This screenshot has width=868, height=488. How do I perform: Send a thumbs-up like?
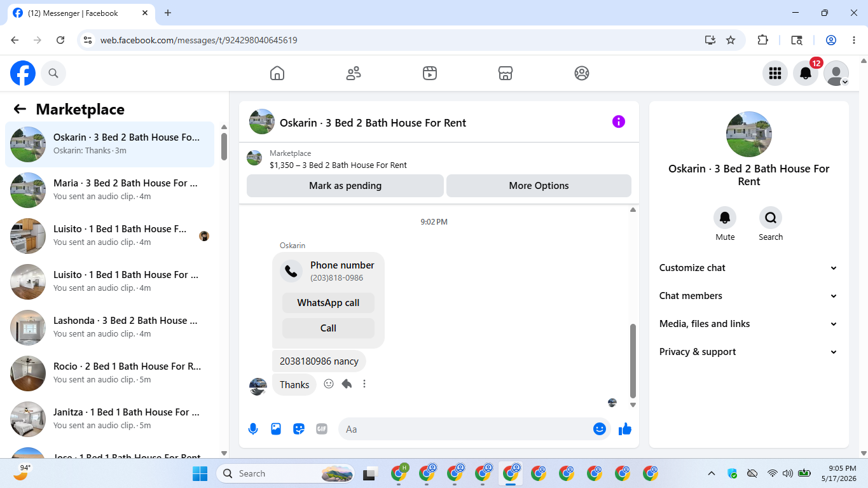[625, 429]
